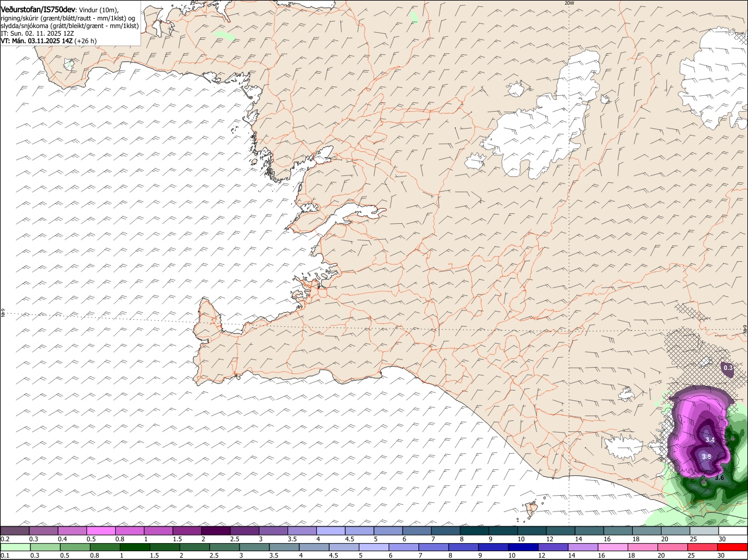Pick the dark purple upper-row swatch at 2

(216, 530)
